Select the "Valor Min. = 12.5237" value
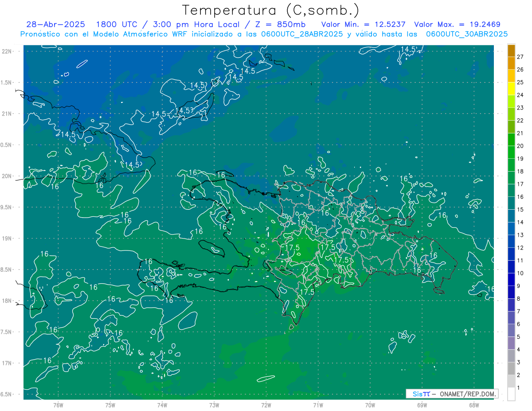This screenshot has height=411, width=532. click(x=364, y=24)
